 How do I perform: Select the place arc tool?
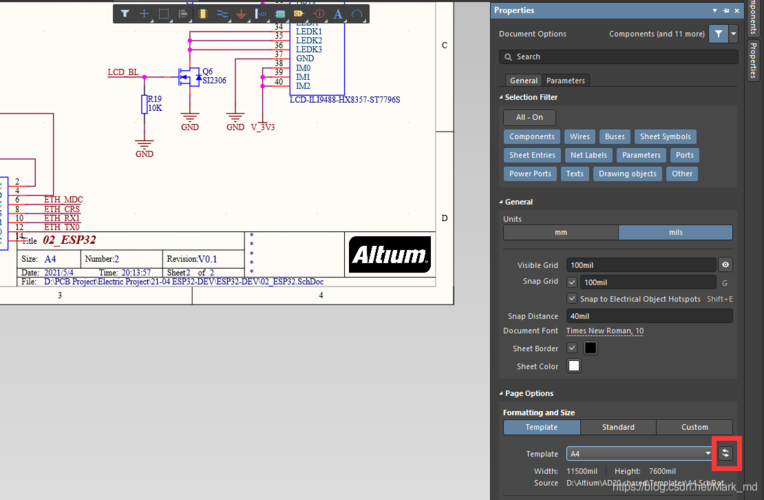[x=357, y=14]
